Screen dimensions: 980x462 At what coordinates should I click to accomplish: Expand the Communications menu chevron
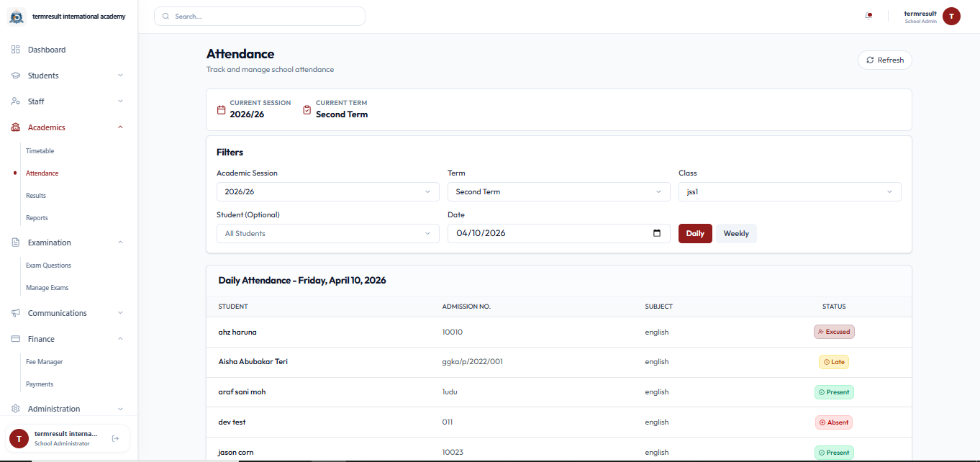pyautogui.click(x=120, y=313)
